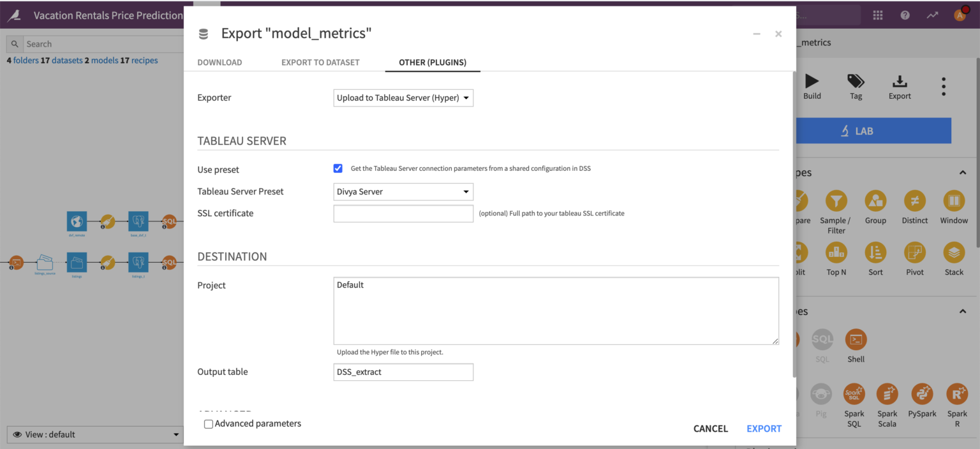Open the View: default dropdown
The height and width of the screenshot is (449, 980).
tap(94, 434)
